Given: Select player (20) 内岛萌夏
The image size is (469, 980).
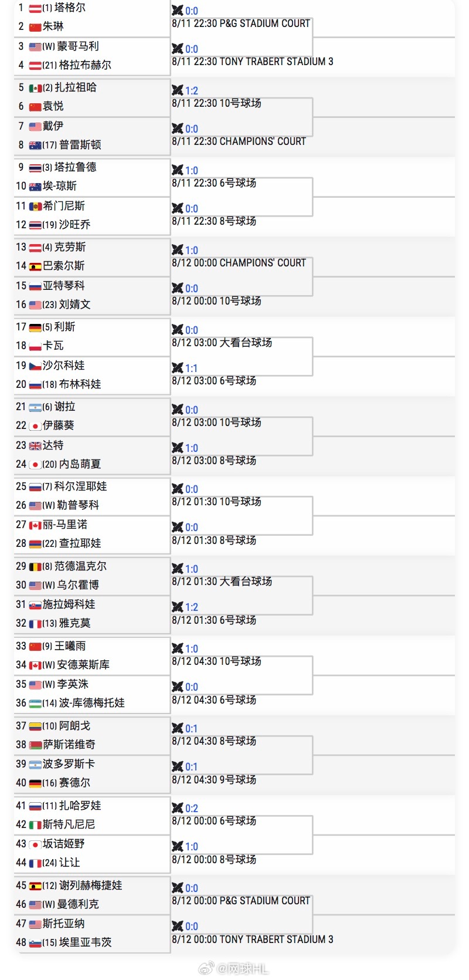Looking at the screenshot, I should click(72, 464).
